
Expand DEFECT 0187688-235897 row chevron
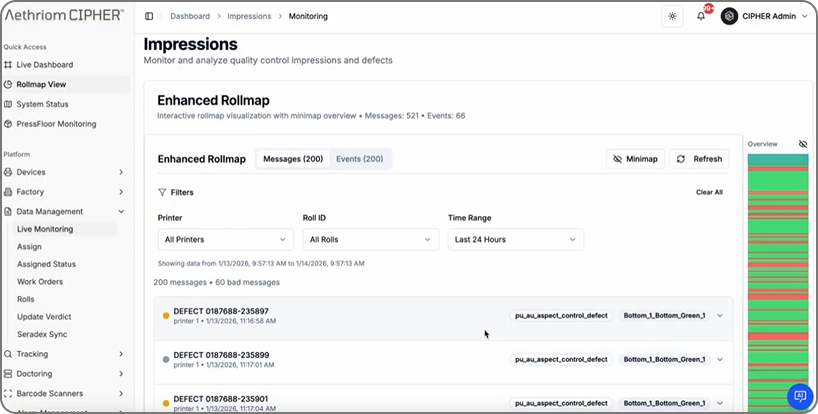click(720, 316)
